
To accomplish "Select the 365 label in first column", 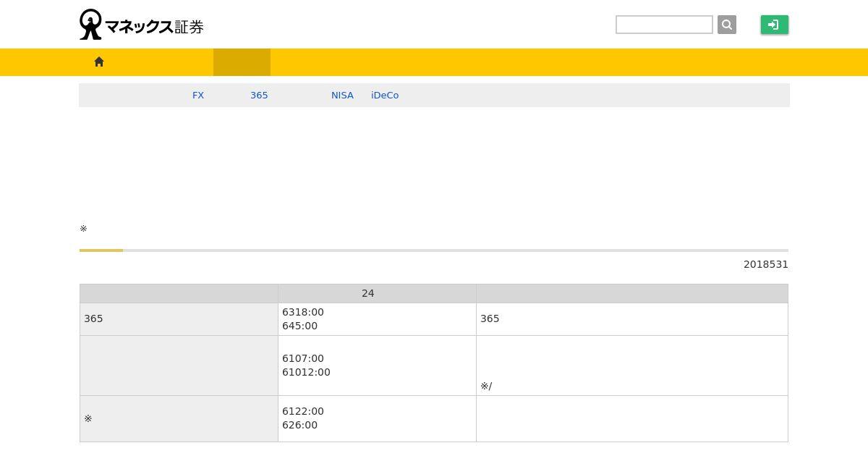I will (93, 318).
